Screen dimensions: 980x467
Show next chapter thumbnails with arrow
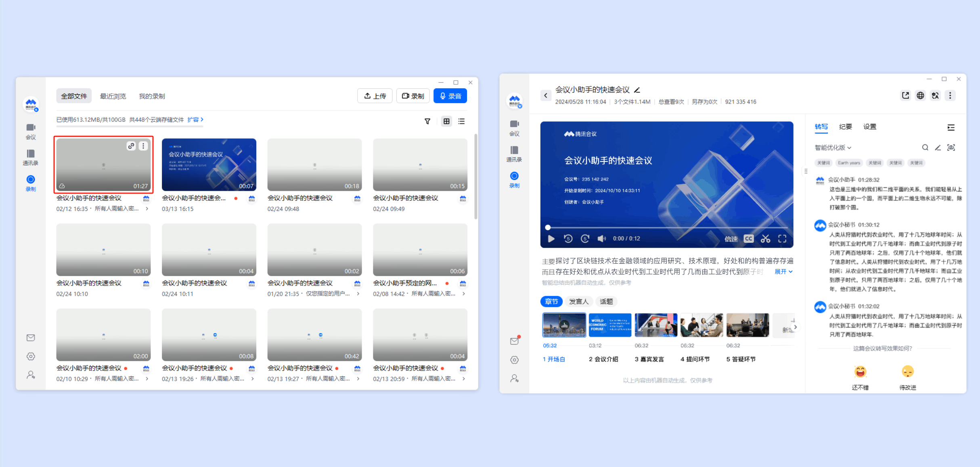(x=795, y=327)
